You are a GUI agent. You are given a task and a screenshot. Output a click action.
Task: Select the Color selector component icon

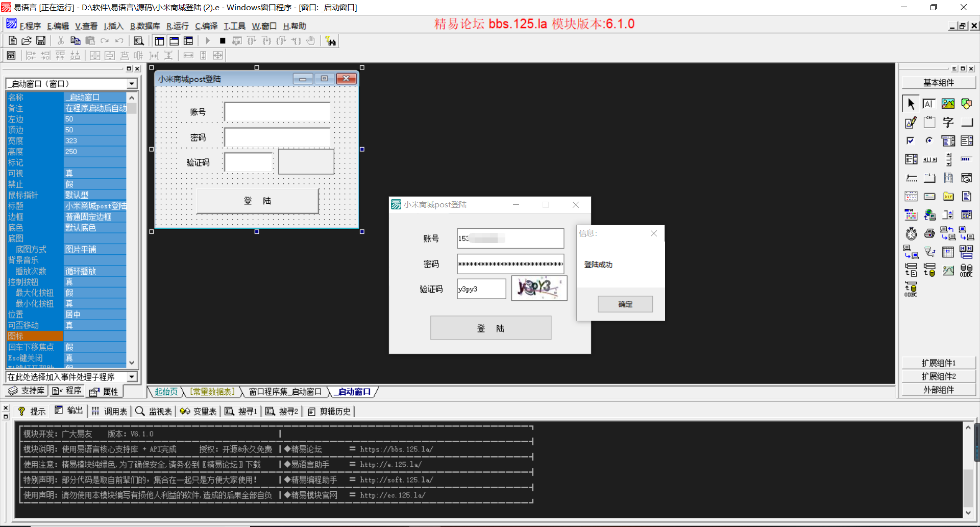click(x=911, y=215)
